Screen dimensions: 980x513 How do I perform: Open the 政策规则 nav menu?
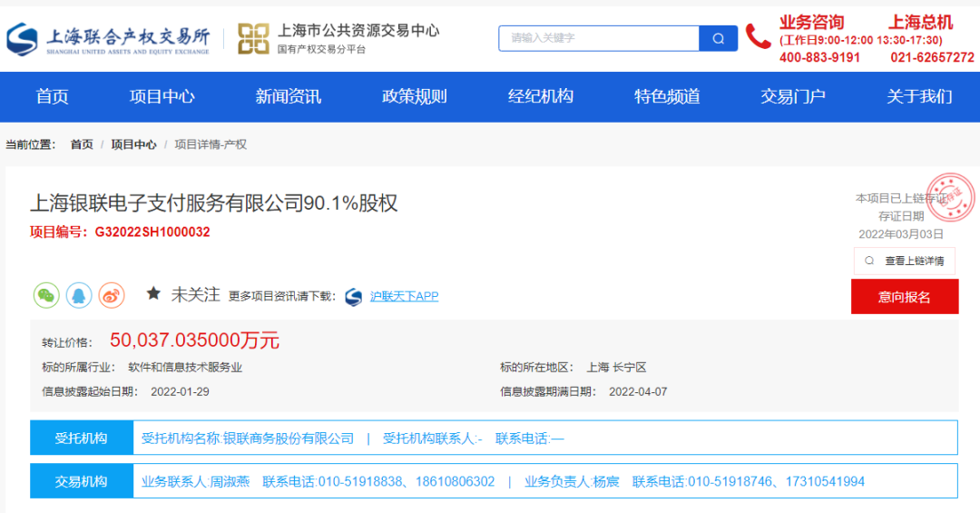[x=415, y=96]
